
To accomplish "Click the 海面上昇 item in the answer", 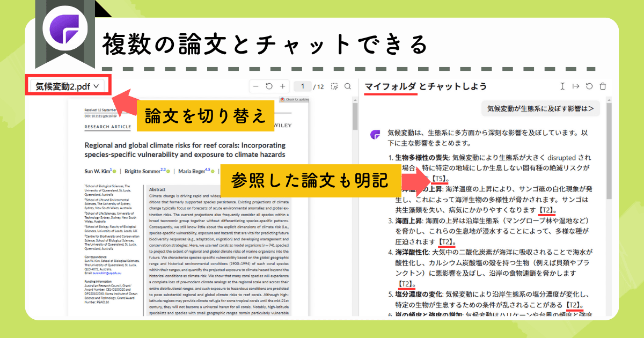I will [408, 221].
